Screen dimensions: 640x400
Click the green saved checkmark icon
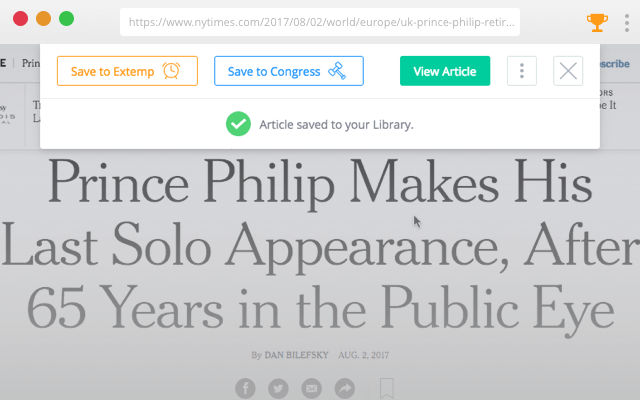pos(237,124)
